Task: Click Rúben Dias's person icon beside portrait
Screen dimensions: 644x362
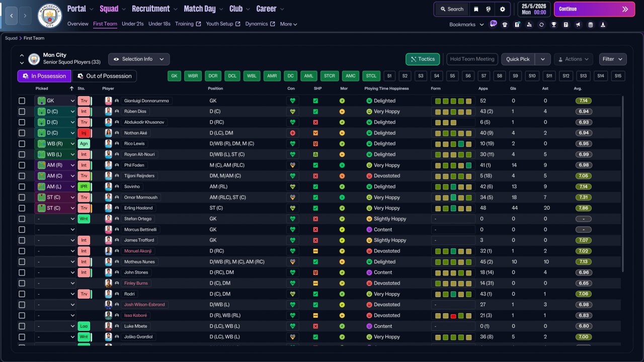Action: [x=117, y=112]
